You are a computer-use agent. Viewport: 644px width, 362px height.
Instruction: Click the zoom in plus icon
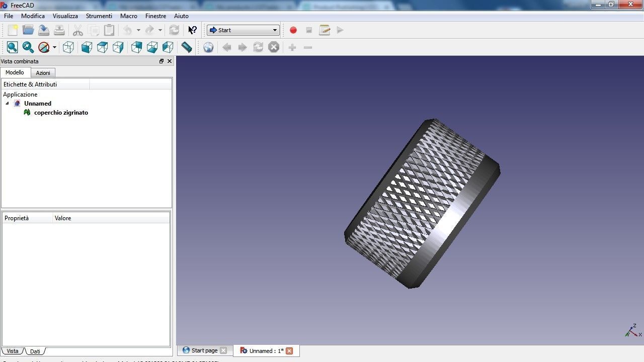pos(292,47)
